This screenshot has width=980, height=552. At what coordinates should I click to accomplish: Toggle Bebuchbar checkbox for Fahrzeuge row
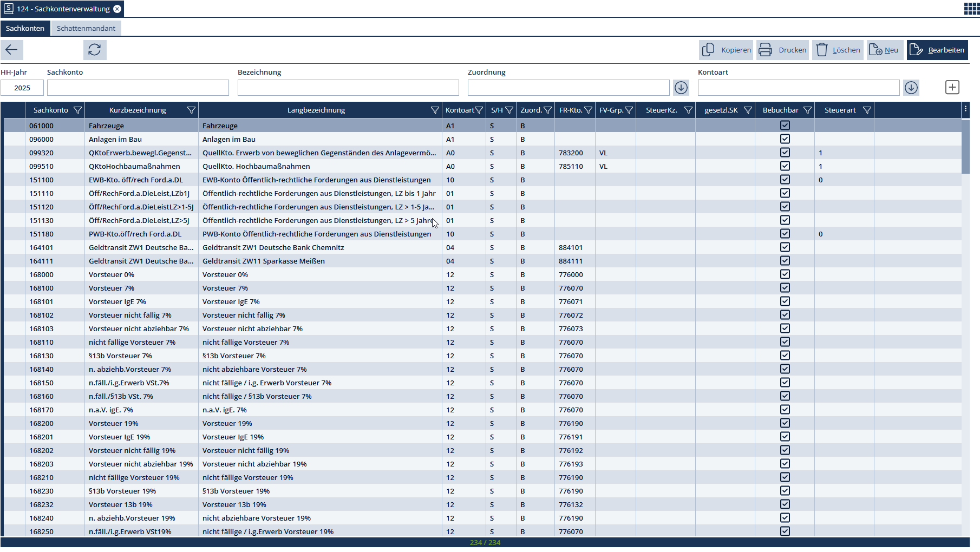pos(785,126)
